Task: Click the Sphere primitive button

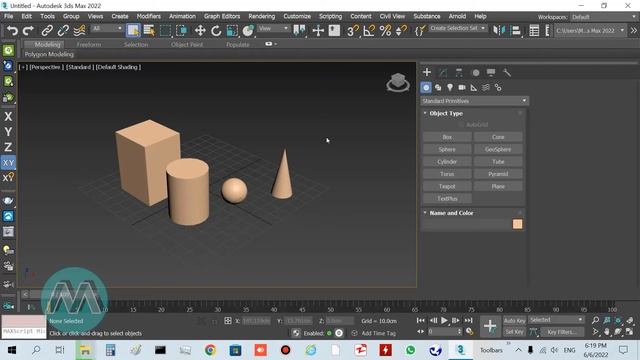Action: (x=447, y=149)
